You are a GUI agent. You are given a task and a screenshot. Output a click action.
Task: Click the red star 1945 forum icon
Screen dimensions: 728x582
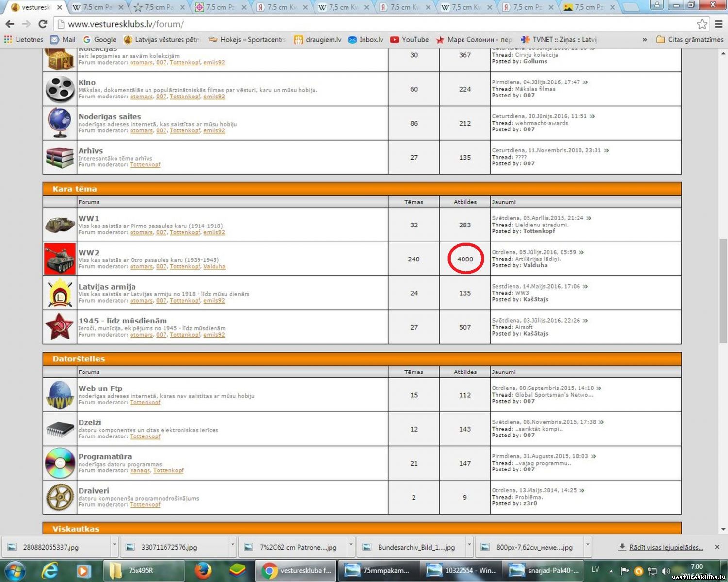point(59,327)
